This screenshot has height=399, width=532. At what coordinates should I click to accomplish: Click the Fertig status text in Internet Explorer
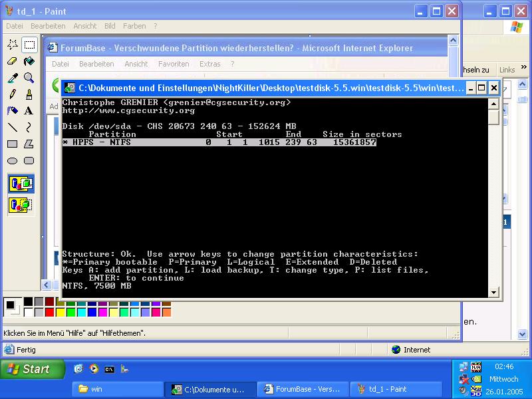[x=26, y=350]
